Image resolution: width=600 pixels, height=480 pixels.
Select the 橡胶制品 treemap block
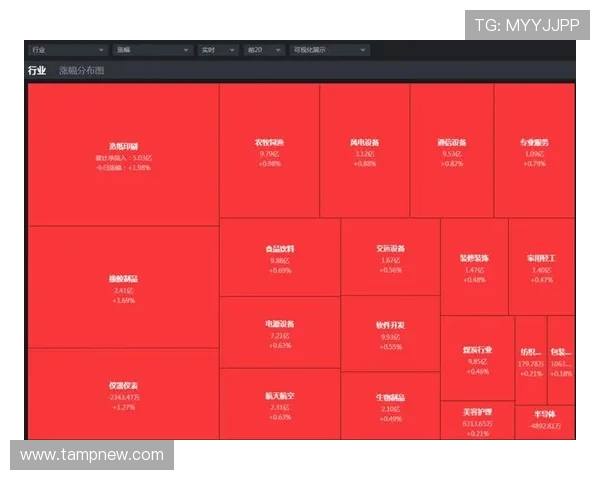123,287
